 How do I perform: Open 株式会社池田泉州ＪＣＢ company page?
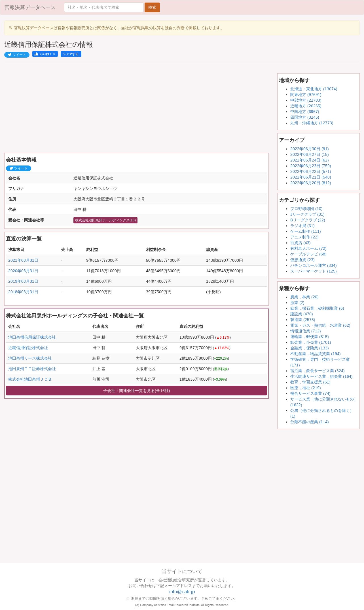click(30, 379)
